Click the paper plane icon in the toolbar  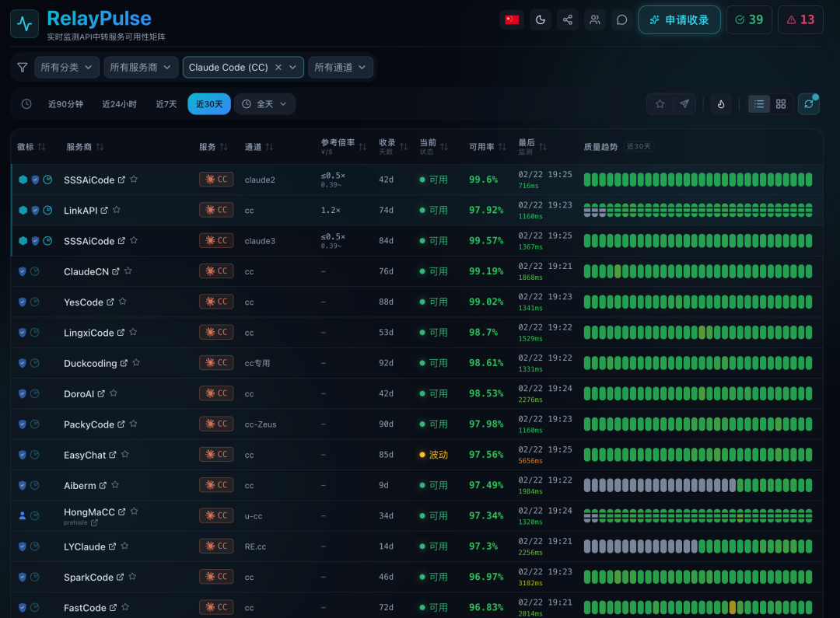pyautogui.click(x=684, y=104)
